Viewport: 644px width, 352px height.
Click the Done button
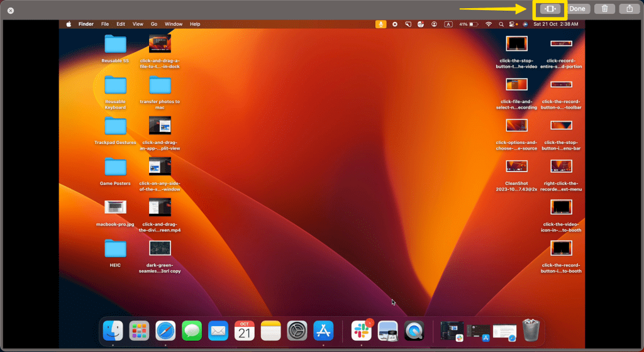click(x=577, y=9)
